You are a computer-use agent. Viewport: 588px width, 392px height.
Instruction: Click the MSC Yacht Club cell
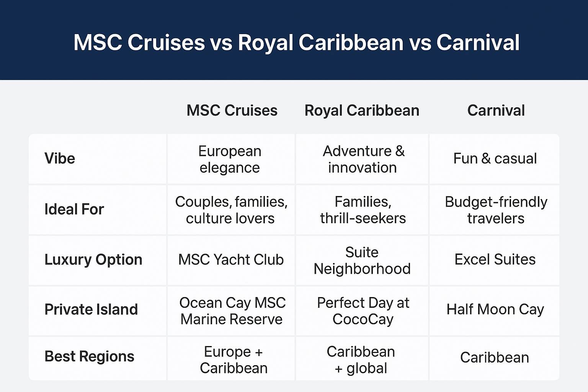pos(231,260)
